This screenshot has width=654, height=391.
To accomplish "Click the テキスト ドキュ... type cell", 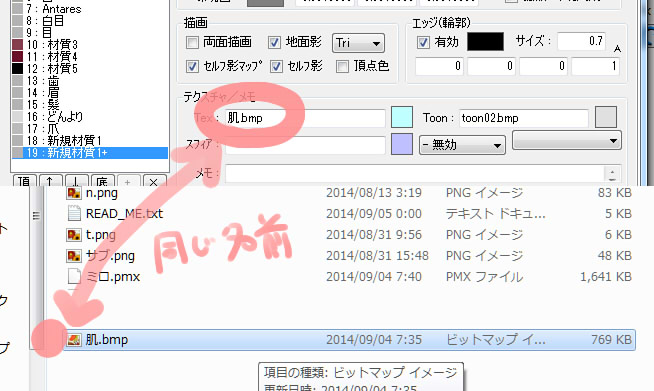I will [x=496, y=214].
